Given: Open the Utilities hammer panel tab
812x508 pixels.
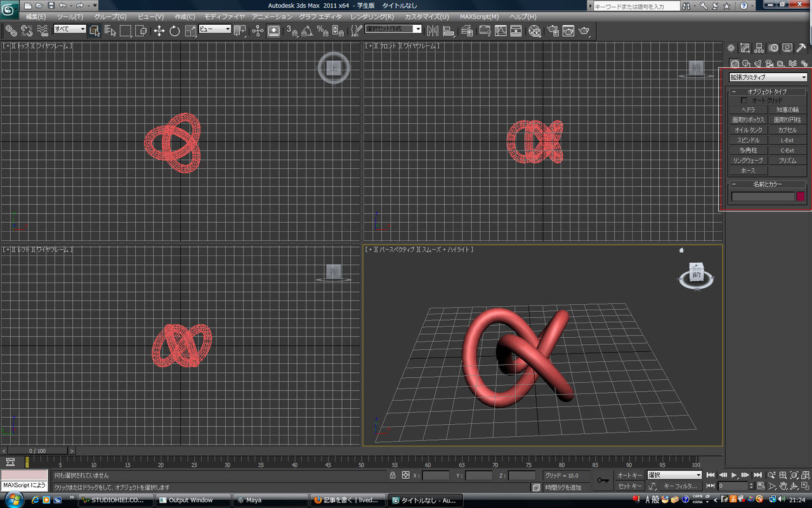Looking at the screenshot, I should [801, 48].
